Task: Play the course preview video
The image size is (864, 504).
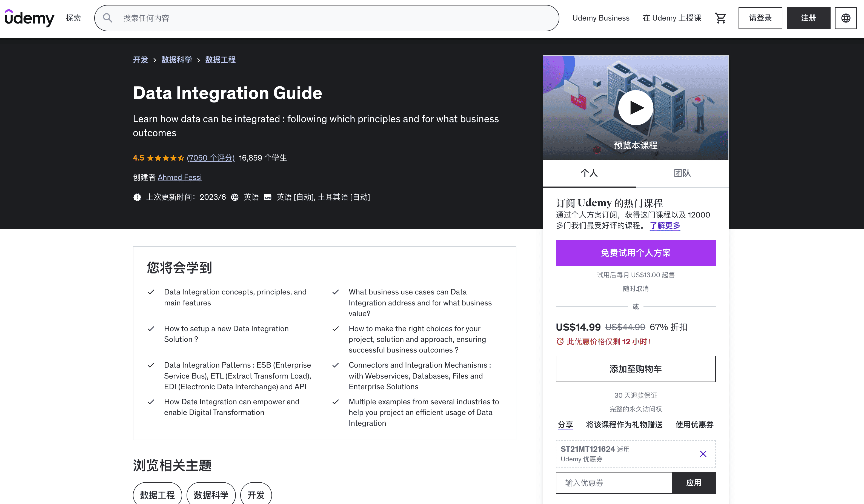Action: tap(636, 108)
